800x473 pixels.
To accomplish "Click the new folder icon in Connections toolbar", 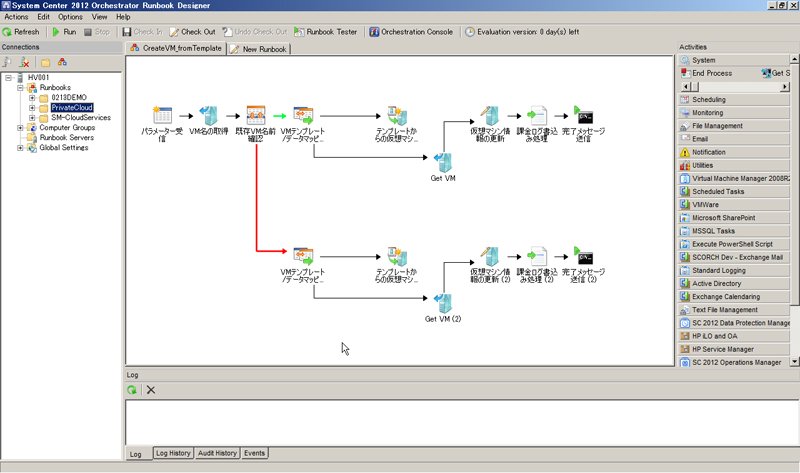I will pyautogui.click(x=45, y=62).
